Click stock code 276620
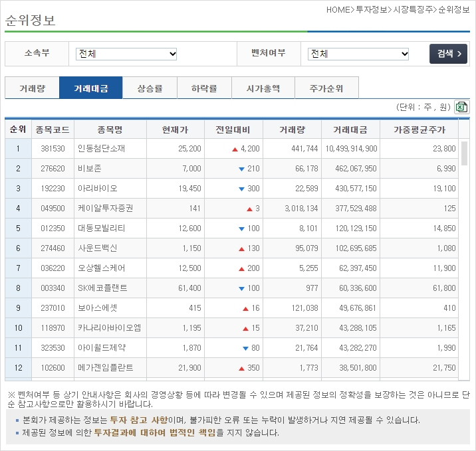 [x=53, y=168]
